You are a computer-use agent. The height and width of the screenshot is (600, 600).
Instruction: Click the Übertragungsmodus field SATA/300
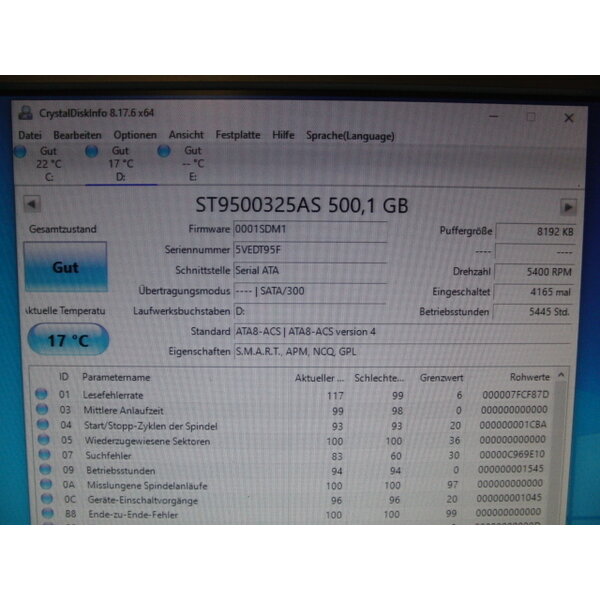tap(310, 291)
